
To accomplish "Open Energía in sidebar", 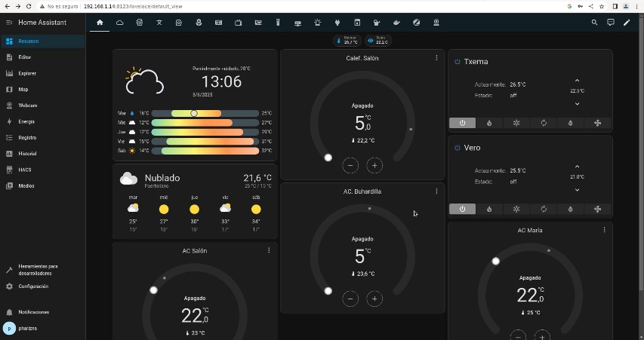I will coord(43,122).
